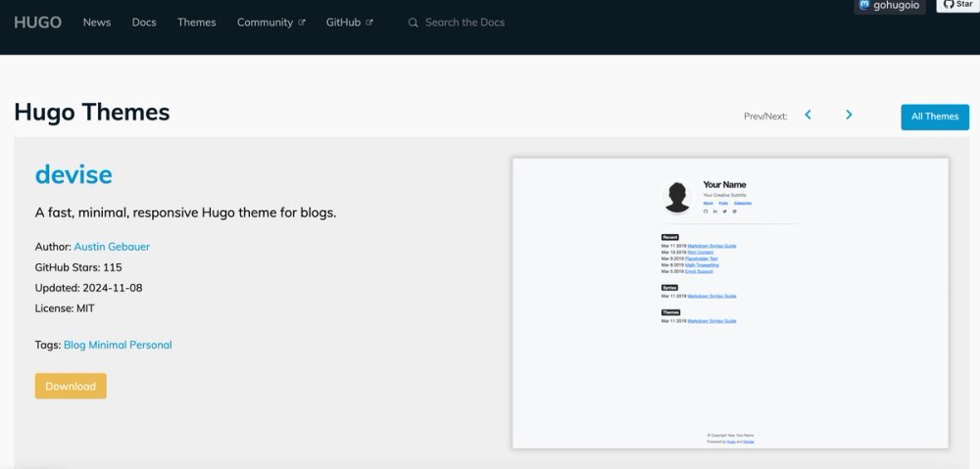This screenshot has height=469, width=980.
Task: Click the Your Name avatar in preview
Action: 677,197
